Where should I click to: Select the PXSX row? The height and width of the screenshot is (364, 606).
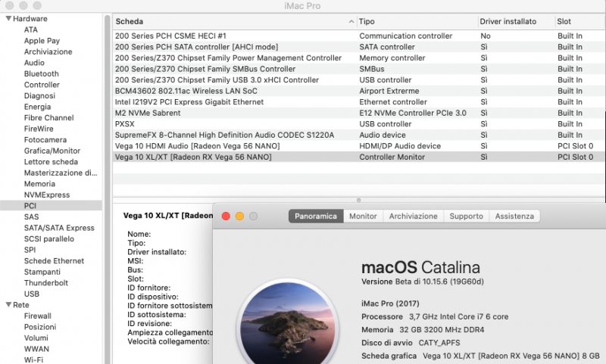point(359,124)
